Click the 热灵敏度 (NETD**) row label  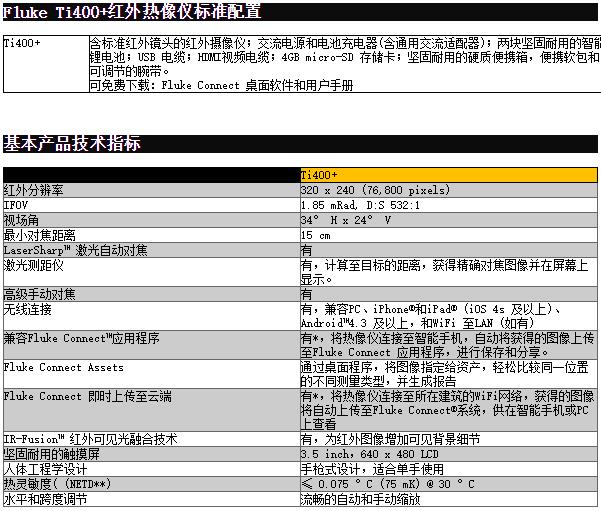click(x=57, y=484)
